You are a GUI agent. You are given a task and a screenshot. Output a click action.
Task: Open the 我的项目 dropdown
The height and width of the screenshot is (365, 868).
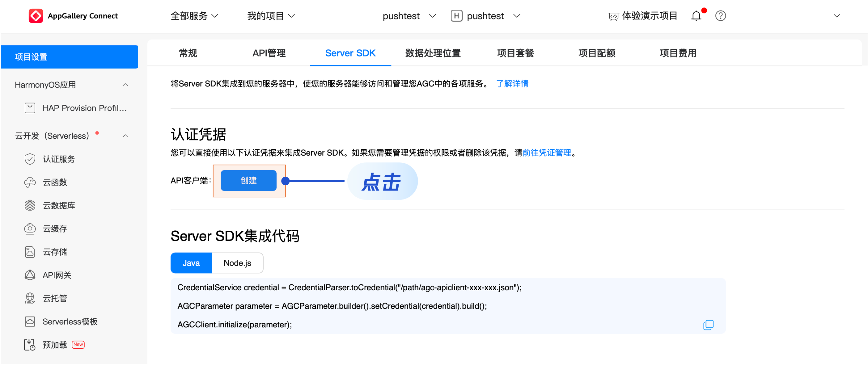point(271,16)
